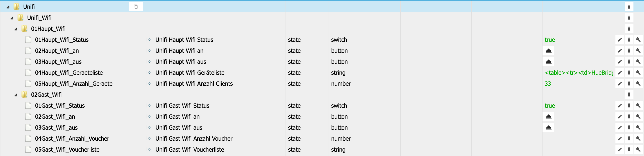Select the 01Haupt_Wifi folder name
The width and height of the screenshot is (644, 156).
tap(48, 29)
